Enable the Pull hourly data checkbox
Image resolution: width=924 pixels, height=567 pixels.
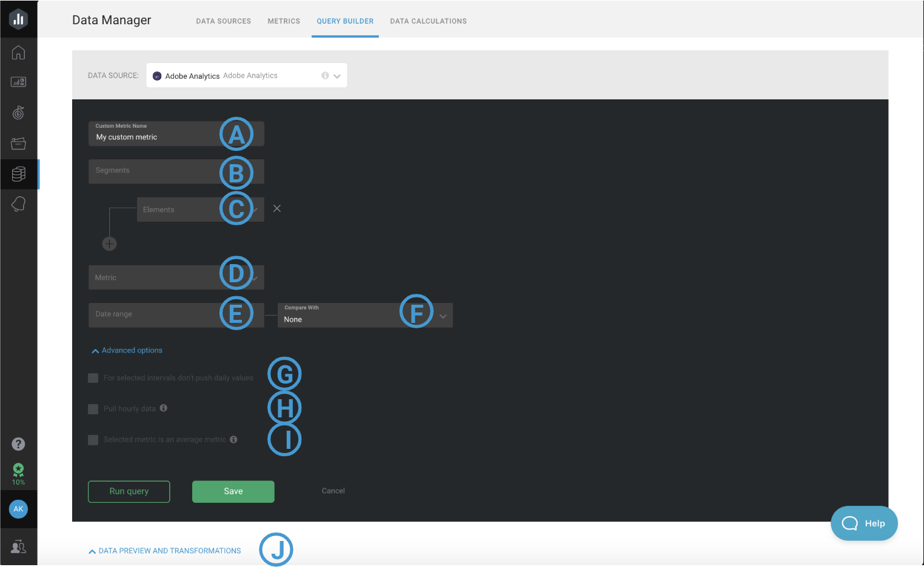pyautogui.click(x=93, y=409)
